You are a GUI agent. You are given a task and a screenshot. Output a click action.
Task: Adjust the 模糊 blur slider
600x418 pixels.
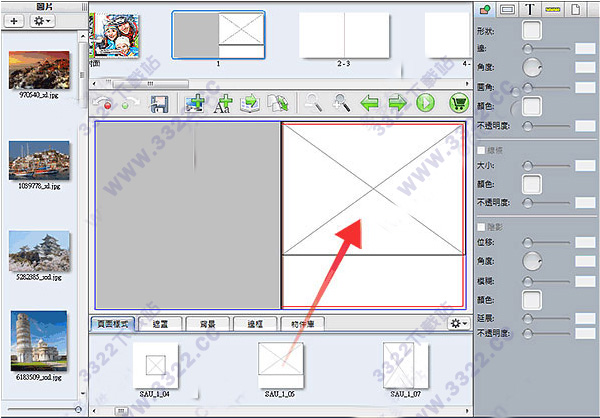point(546,281)
